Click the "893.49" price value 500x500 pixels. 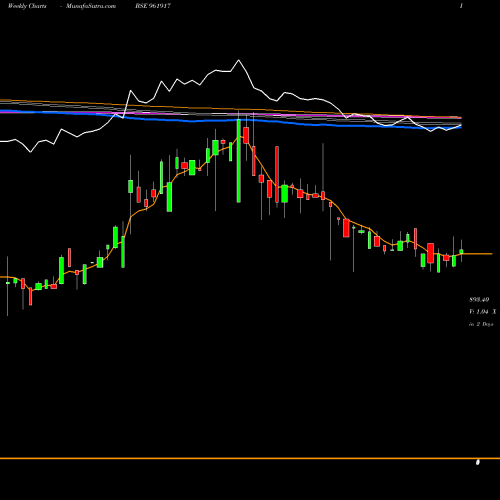pos(479,300)
